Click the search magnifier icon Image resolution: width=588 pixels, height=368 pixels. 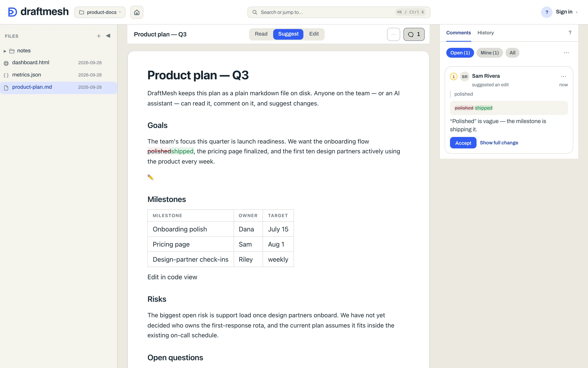point(254,12)
